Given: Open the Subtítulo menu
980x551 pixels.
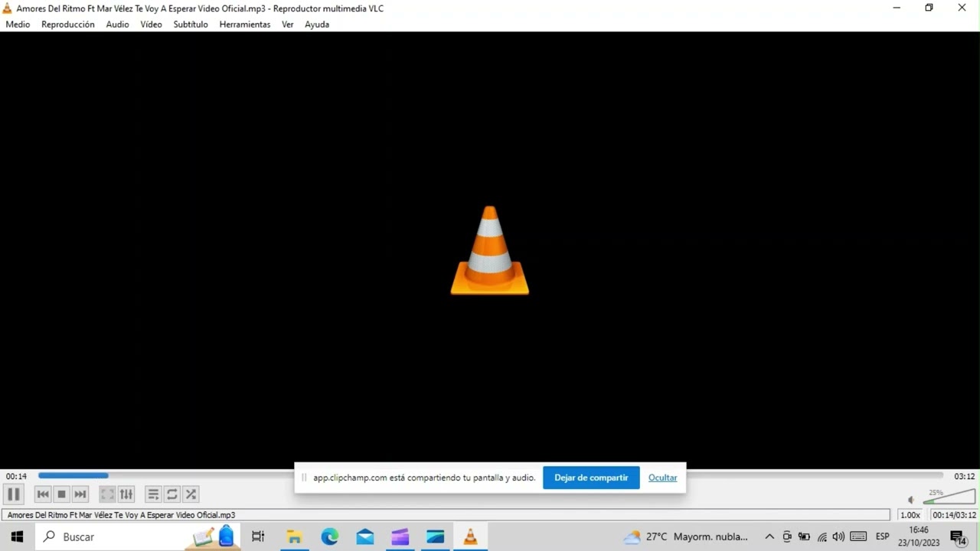Looking at the screenshot, I should point(191,24).
